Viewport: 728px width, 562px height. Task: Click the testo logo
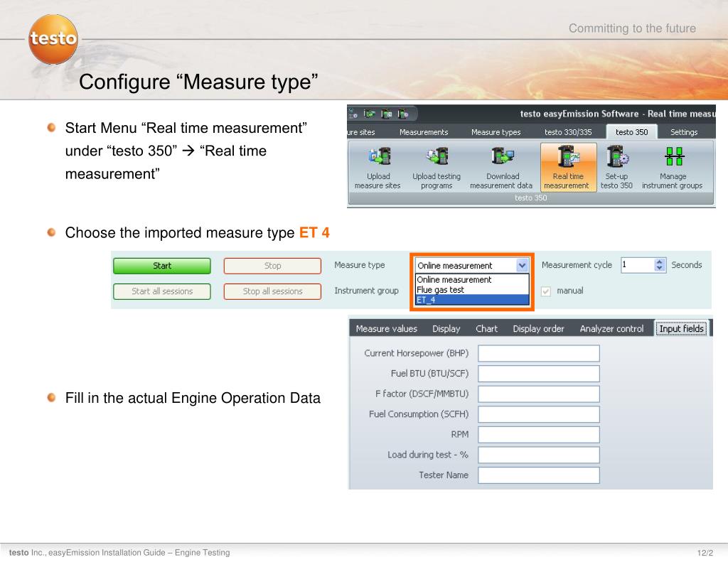(53, 39)
